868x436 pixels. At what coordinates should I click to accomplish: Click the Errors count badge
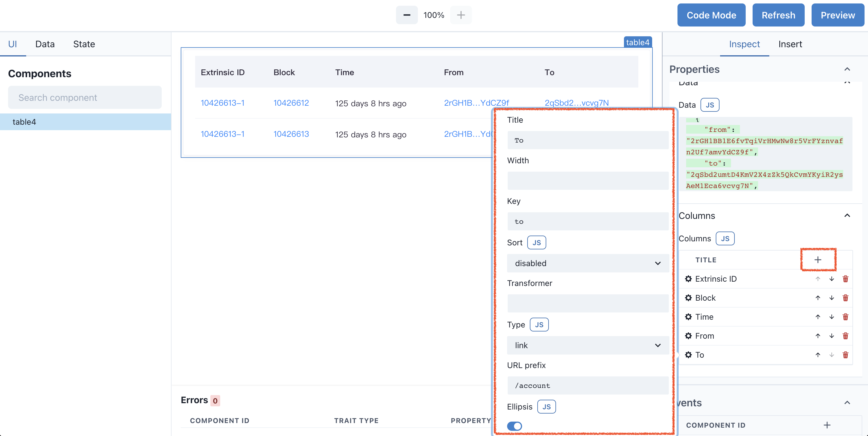(x=215, y=400)
